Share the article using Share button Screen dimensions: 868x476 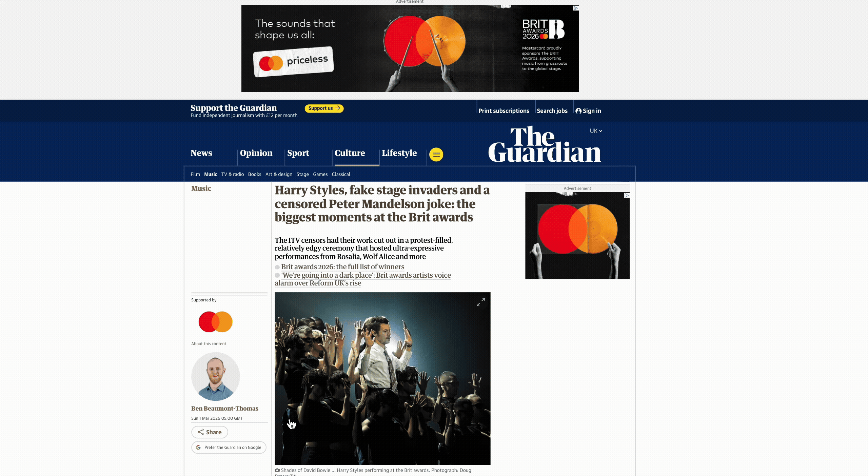point(210,432)
